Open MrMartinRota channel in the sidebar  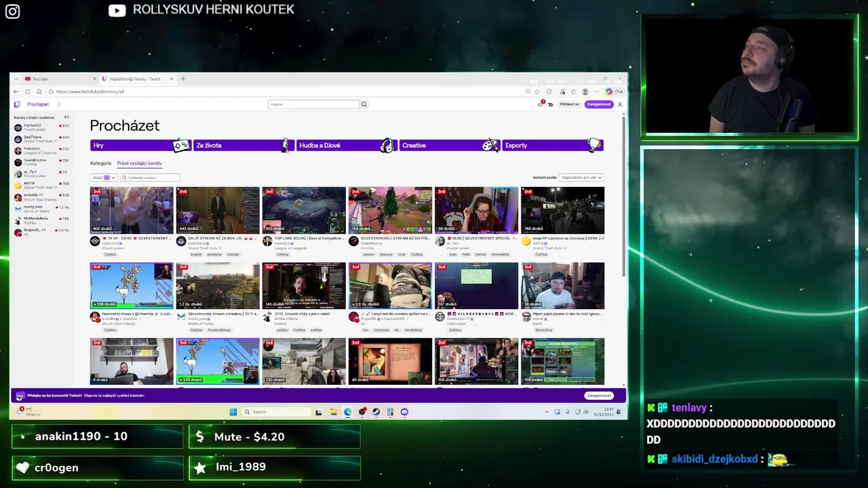41,220
